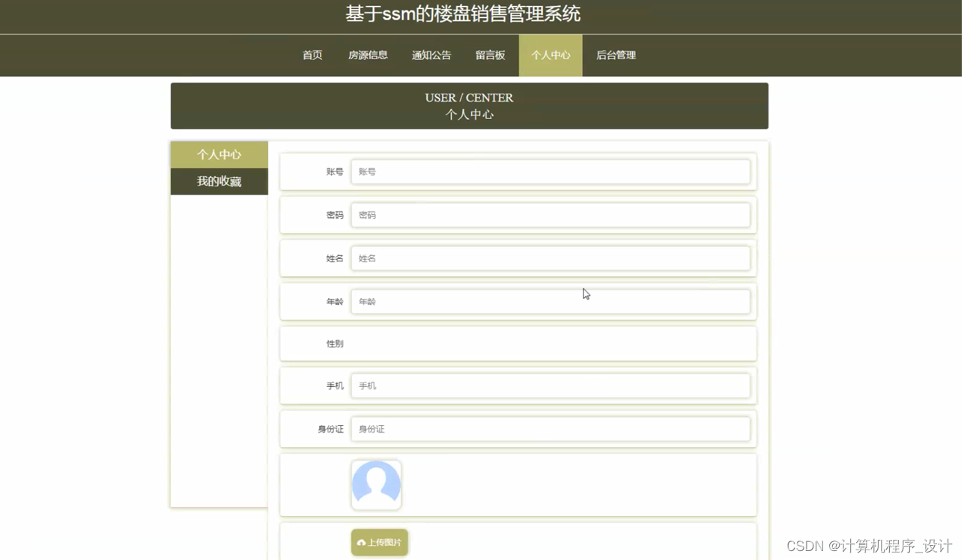Click the system title 基于ssm的楼盘销售管理系统
The image size is (964, 560).
[463, 14]
